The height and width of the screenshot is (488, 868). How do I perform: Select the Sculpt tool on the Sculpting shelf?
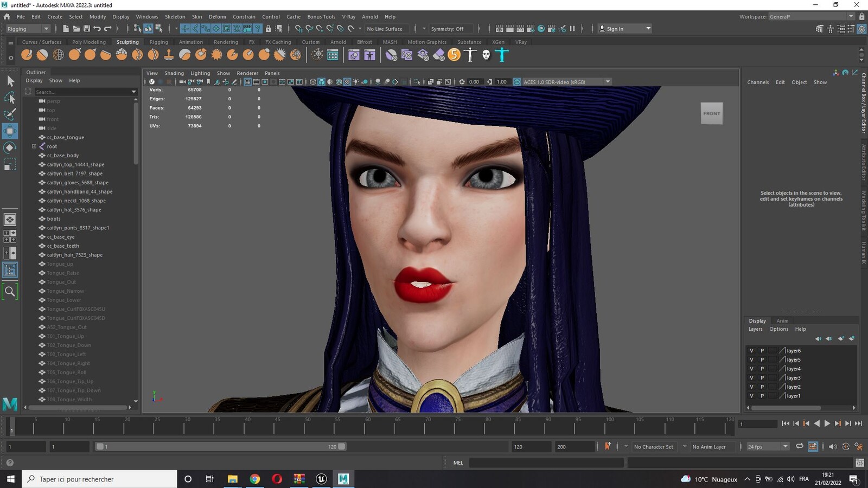(x=27, y=54)
